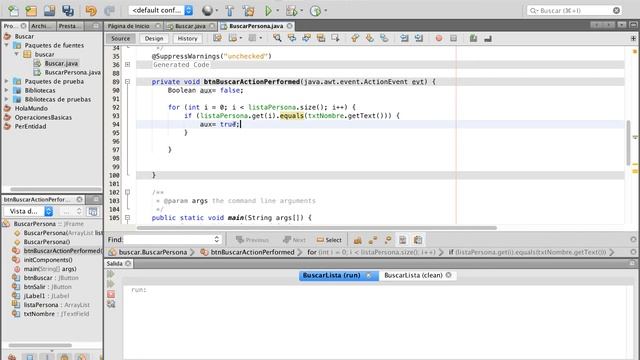Click the Undo toolbar icon
Image resolution: width=640 pixels, height=360 pixels.
pyautogui.click(x=91, y=11)
